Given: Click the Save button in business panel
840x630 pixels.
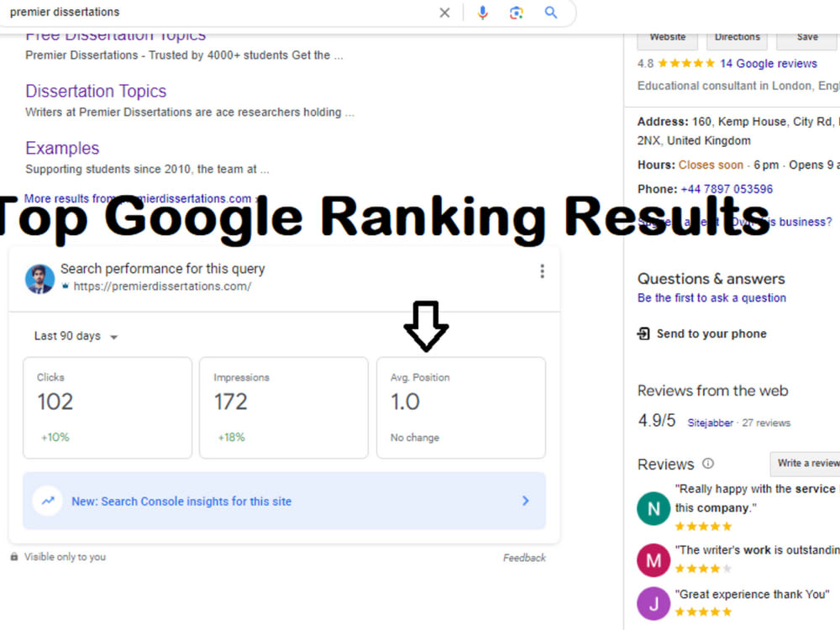Looking at the screenshot, I should tap(806, 39).
